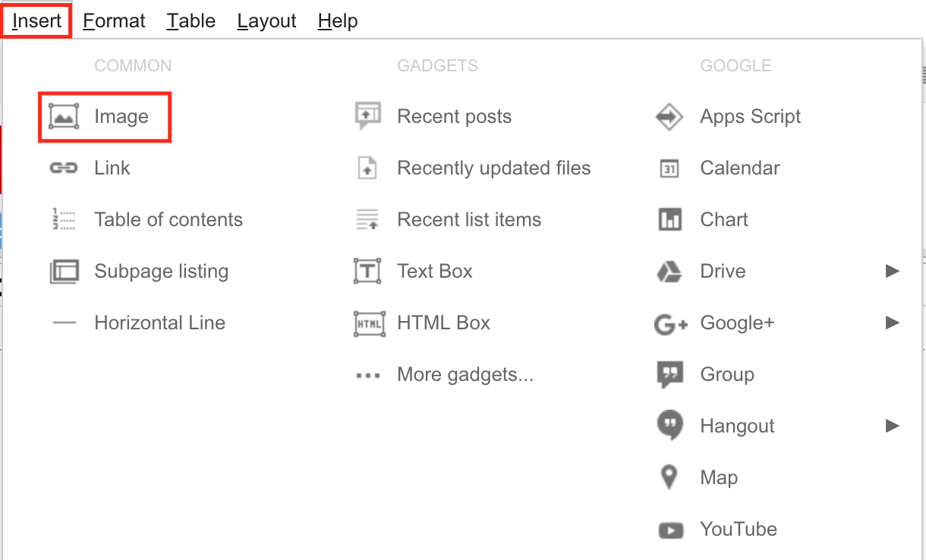This screenshot has height=560, width=926.
Task: Click the Google Drive triangle icon
Action: click(669, 271)
